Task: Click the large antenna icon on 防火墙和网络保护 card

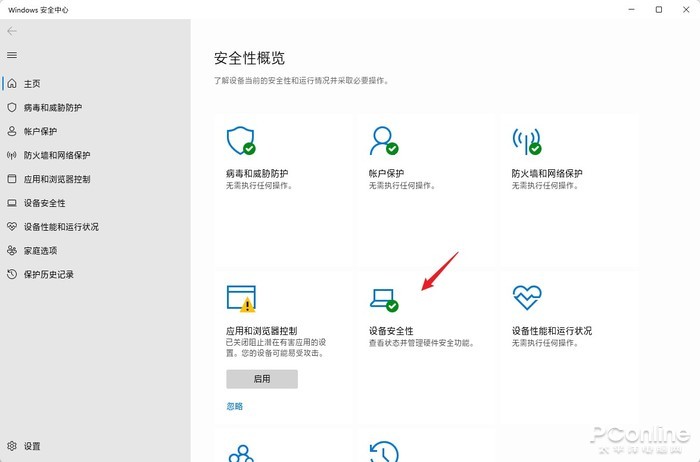Action: pos(527,141)
